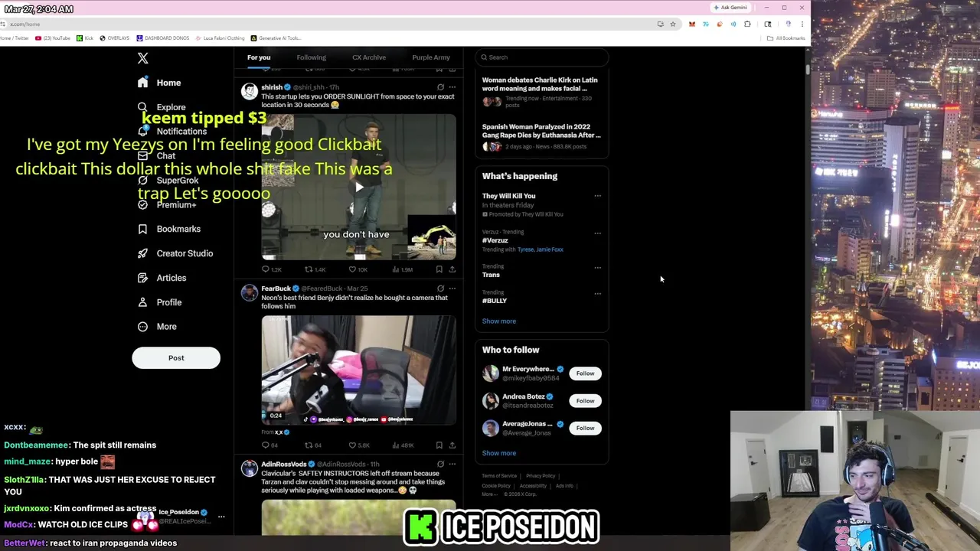The width and height of the screenshot is (980, 551).
Task: Click the x.com/home address bar
Action: (x=329, y=24)
